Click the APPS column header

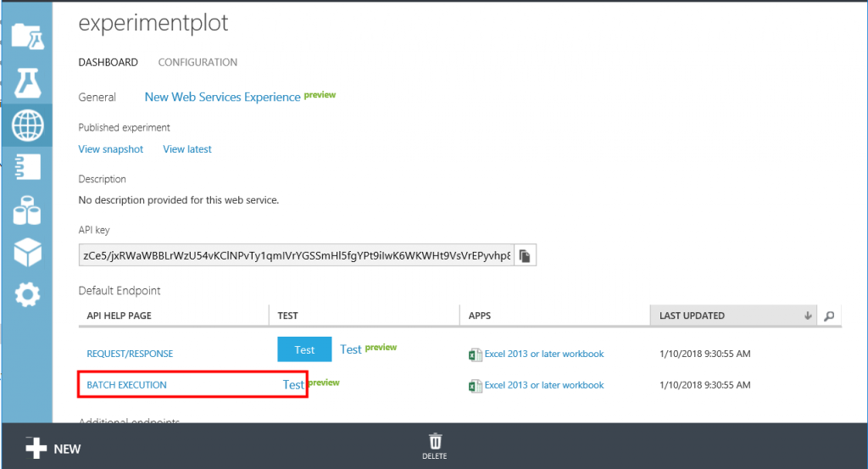tap(480, 315)
